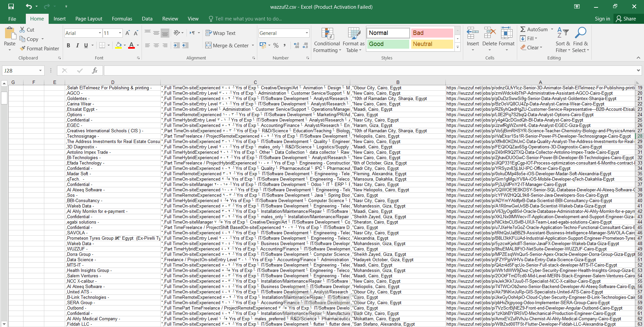Click into the formula bar
The width and height of the screenshot is (644, 327).
pyautogui.click(x=369, y=71)
